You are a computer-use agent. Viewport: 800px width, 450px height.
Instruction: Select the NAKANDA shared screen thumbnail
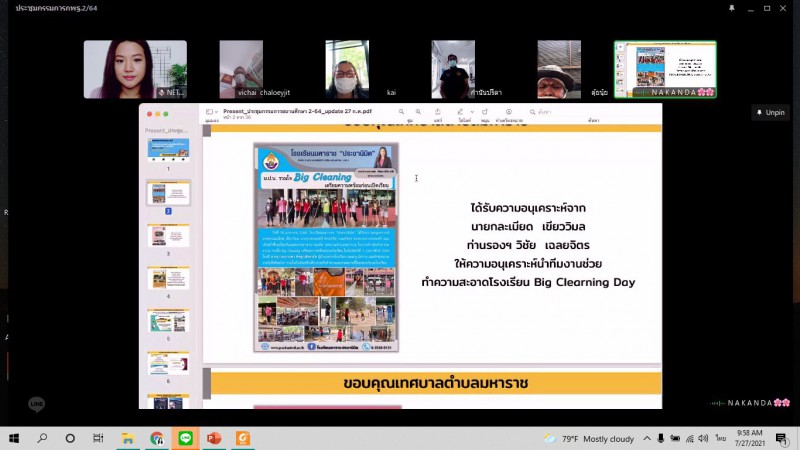point(664,69)
